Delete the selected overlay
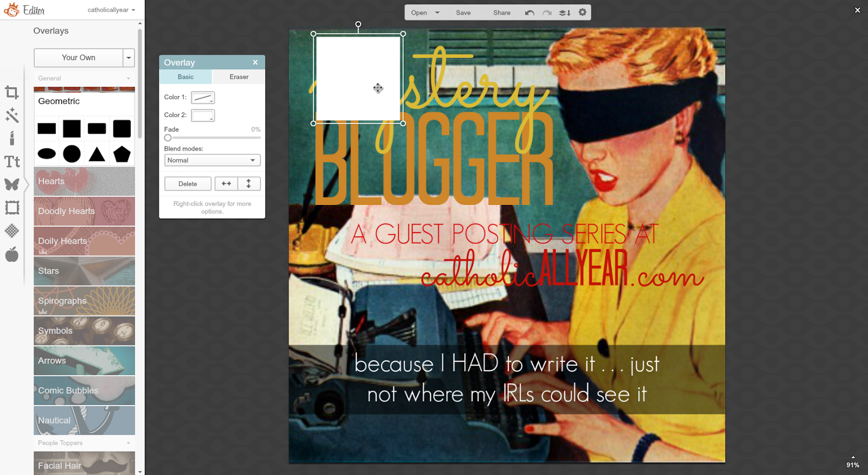 pyautogui.click(x=188, y=184)
